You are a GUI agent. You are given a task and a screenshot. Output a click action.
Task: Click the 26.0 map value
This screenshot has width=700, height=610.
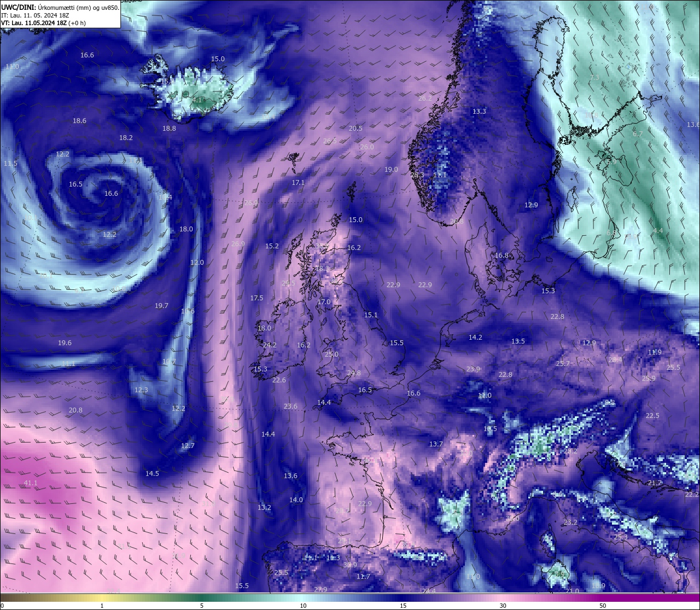[x=367, y=147]
